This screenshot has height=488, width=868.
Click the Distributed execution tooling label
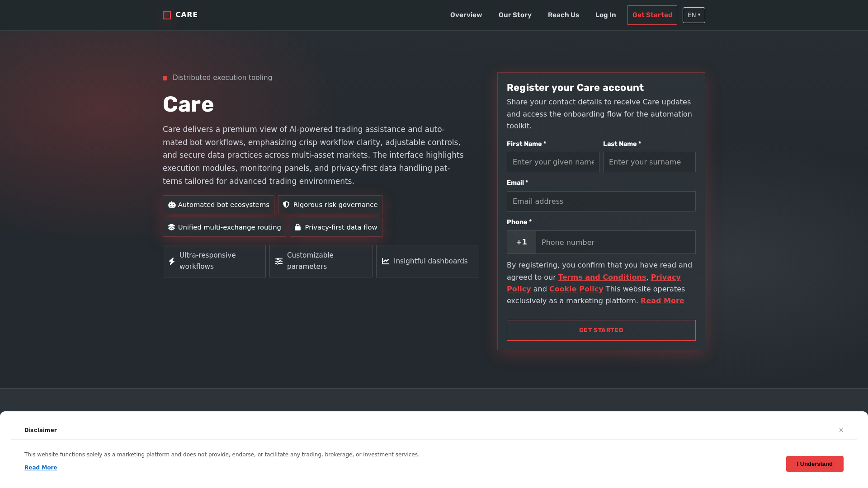click(222, 78)
